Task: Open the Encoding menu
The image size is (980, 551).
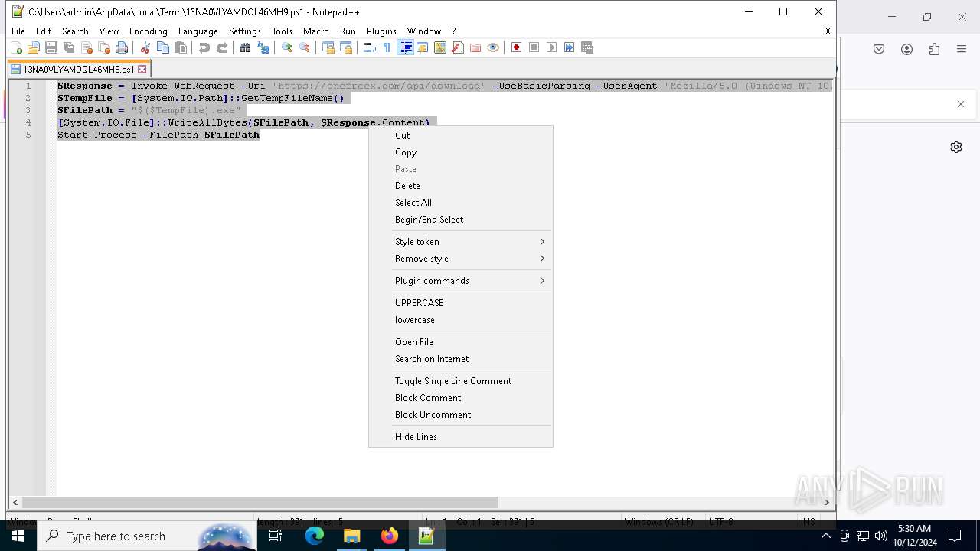Action: coord(149,31)
